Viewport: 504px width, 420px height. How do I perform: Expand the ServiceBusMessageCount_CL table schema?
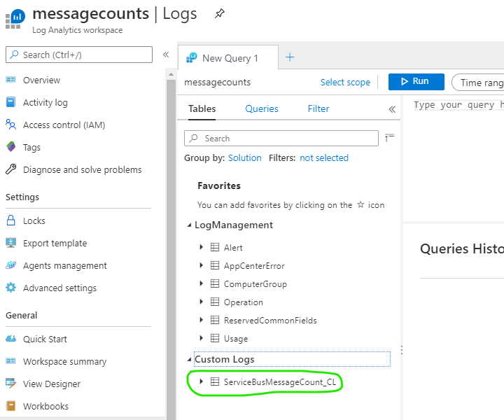coord(201,381)
